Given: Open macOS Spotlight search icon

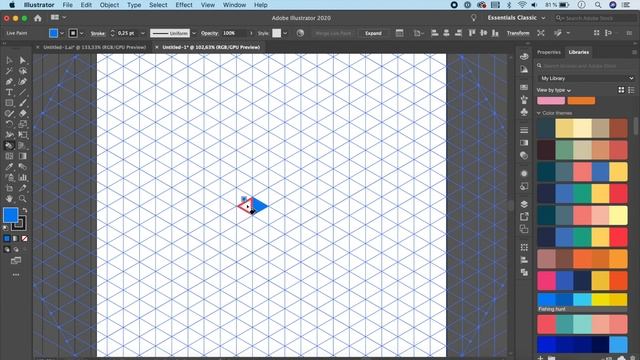Looking at the screenshot, I should [598, 5].
